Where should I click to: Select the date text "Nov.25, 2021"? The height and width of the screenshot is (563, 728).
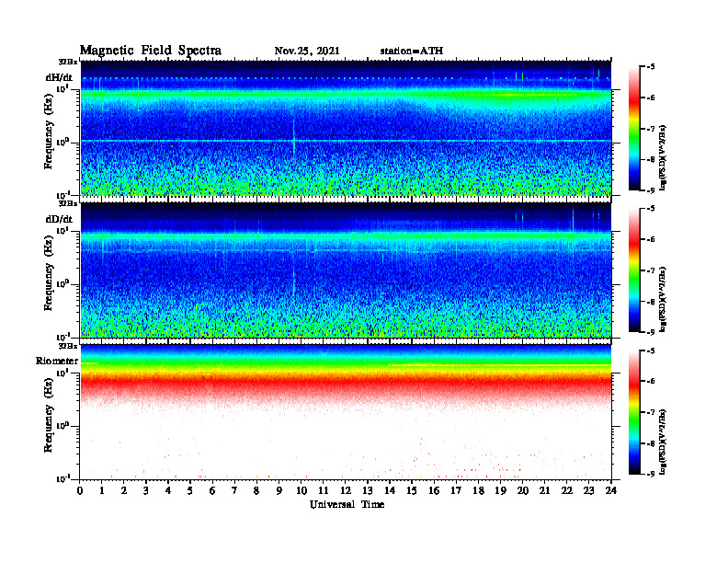pyautogui.click(x=307, y=52)
